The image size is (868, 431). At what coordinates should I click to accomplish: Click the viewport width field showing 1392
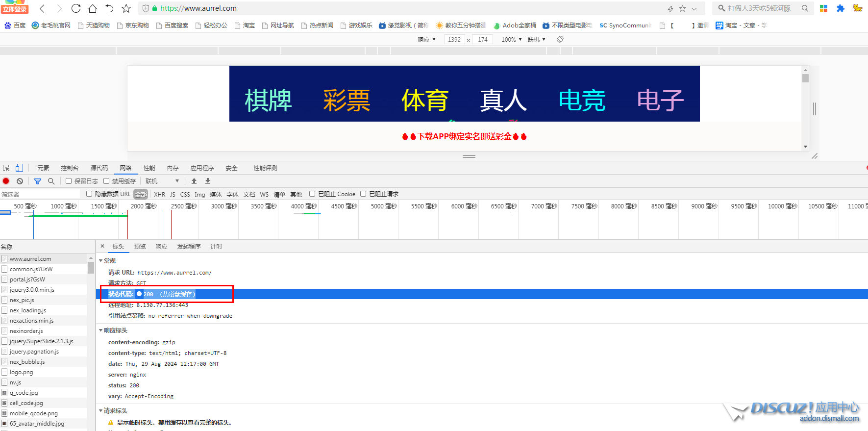[454, 39]
